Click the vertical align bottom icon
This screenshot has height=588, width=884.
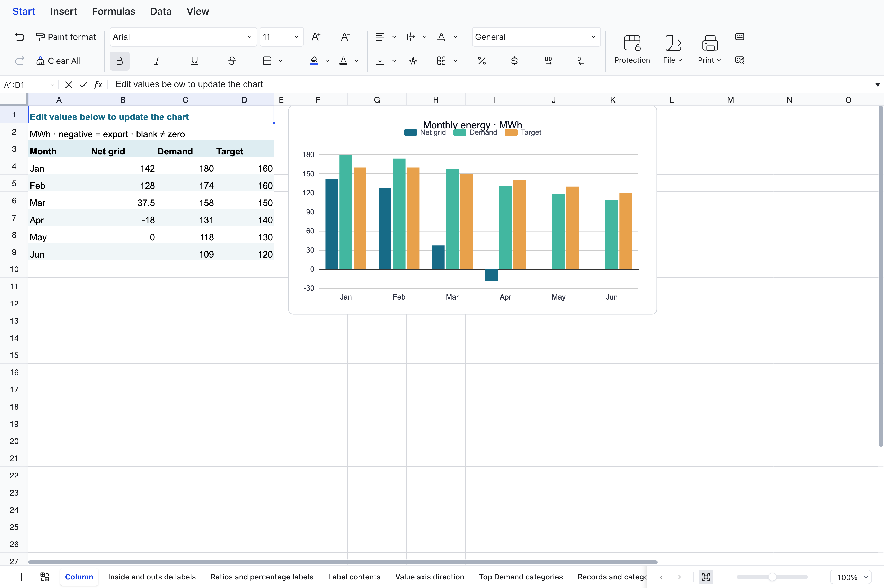pyautogui.click(x=380, y=61)
